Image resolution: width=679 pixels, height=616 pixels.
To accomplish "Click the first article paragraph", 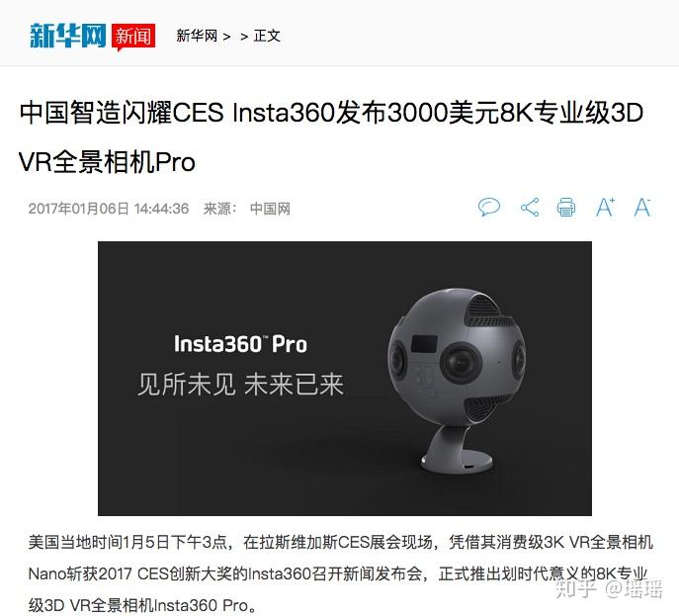I will [x=340, y=573].
